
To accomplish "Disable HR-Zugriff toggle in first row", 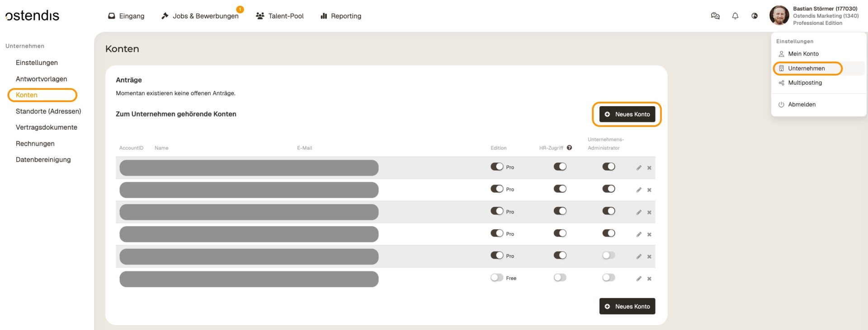I will coord(560,167).
